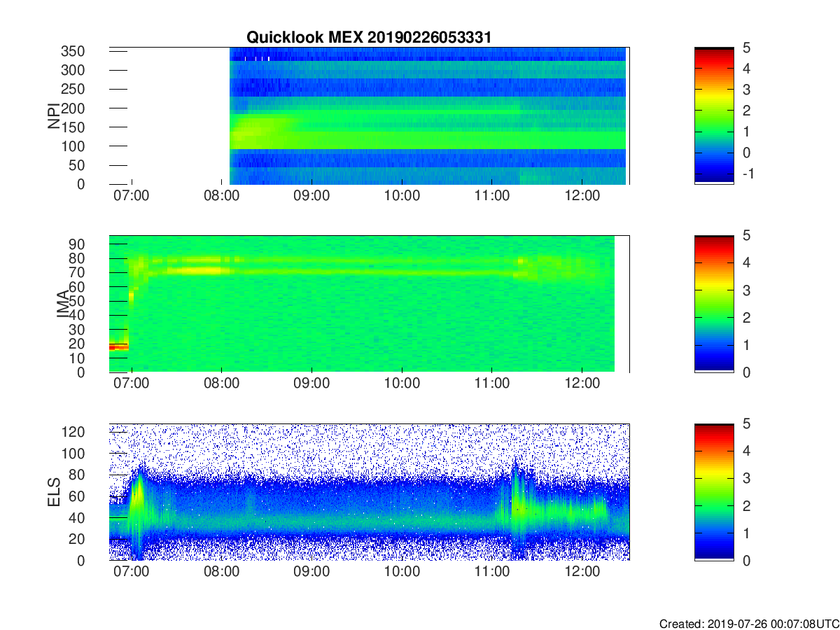Click the 100 tick on NPI axis
Screen dimensions: 840x630
point(74,146)
